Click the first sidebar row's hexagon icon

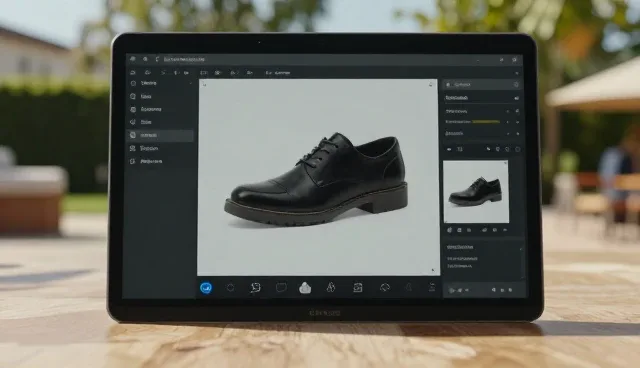[x=133, y=83]
